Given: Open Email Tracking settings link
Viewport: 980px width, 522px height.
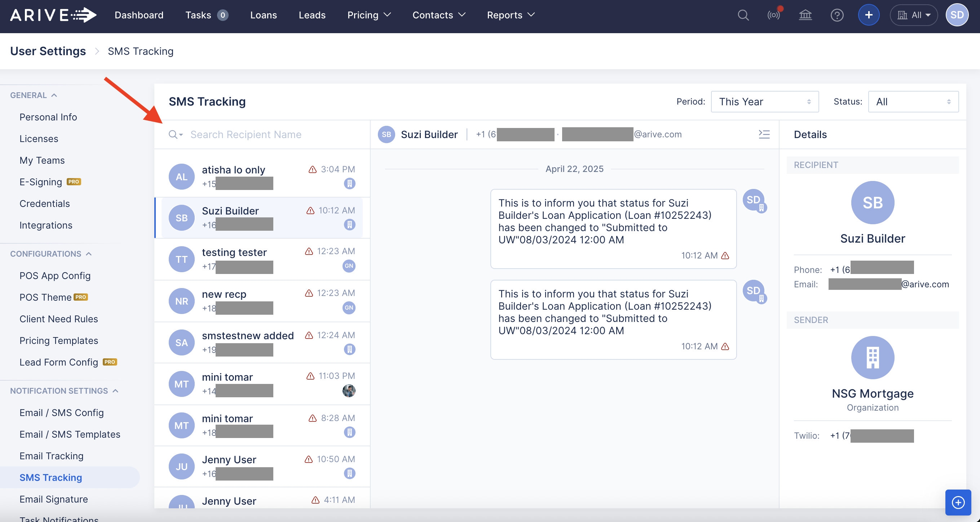Looking at the screenshot, I should point(51,456).
